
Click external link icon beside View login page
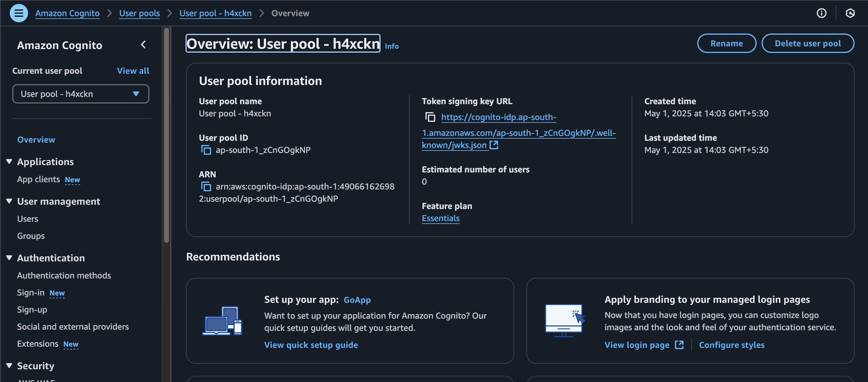[x=679, y=345]
